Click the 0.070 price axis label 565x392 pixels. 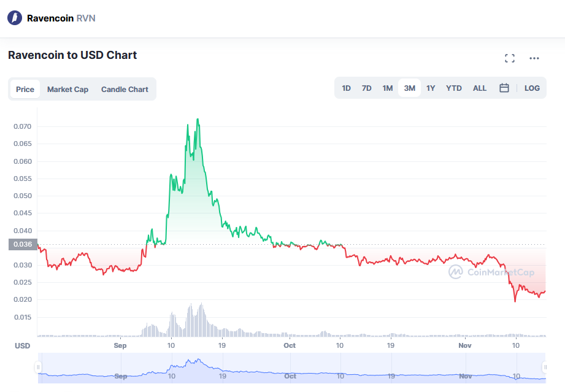(22, 126)
